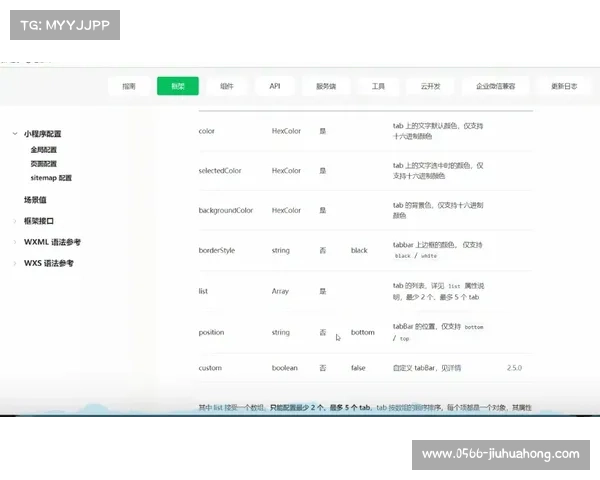Open the API tab
The image size is (600, 480).
[275, 86]
